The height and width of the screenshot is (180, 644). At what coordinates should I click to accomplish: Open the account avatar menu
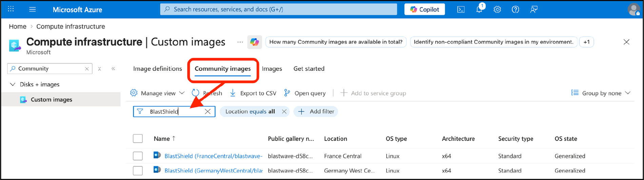[x=633, y=9]
